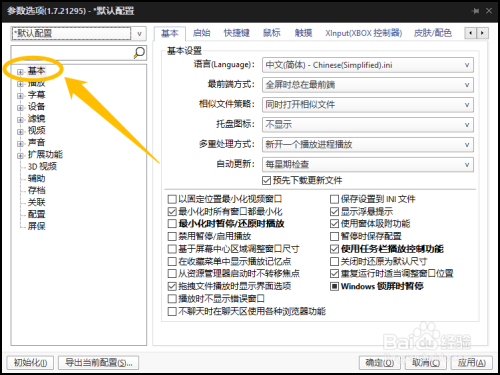500x375 pixels.
Task: Enable 禁用暂停/启用播放 checkbox
Action: point(172,236)
